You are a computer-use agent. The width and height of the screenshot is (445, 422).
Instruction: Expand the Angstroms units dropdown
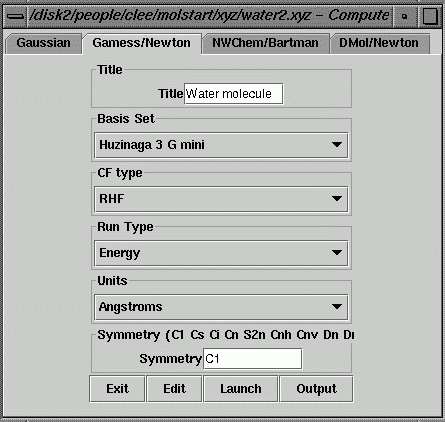[221, 307]
